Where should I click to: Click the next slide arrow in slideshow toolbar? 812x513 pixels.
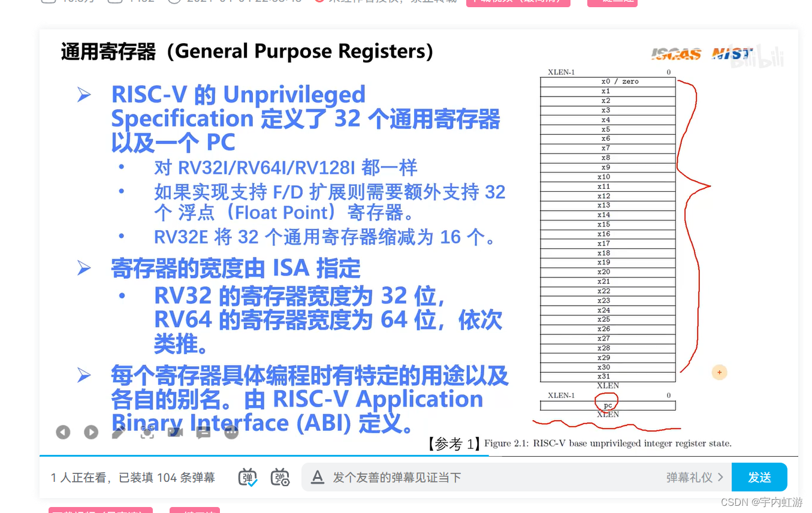coord(91,432)
